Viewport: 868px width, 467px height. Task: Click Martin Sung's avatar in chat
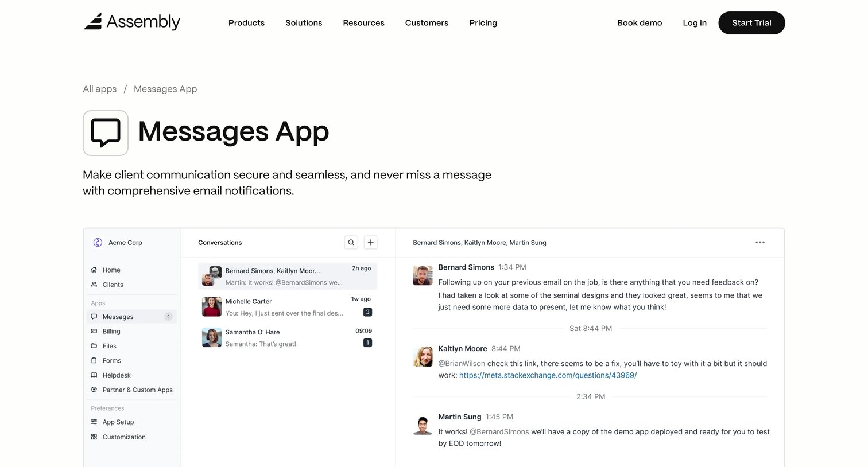point(423,425)
